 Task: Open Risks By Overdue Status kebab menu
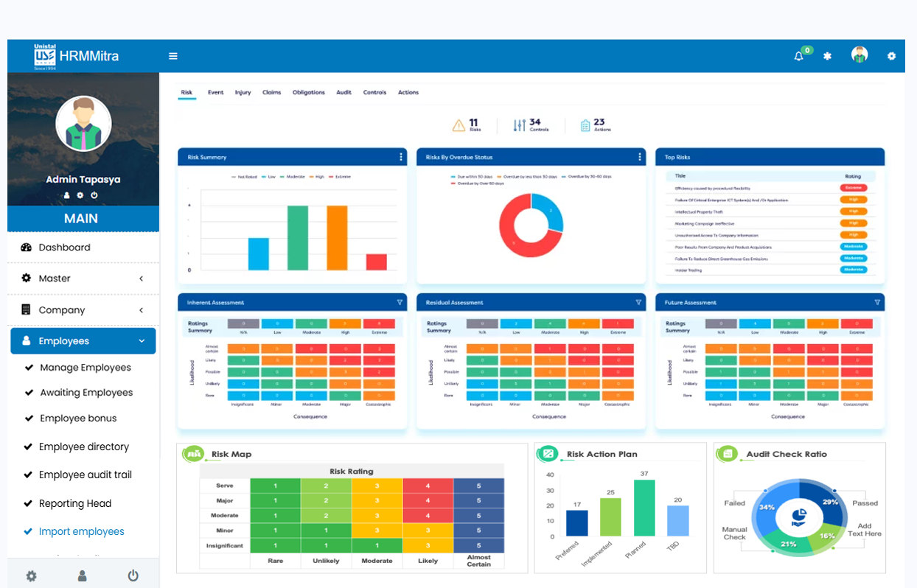click(x=639, y=157)
